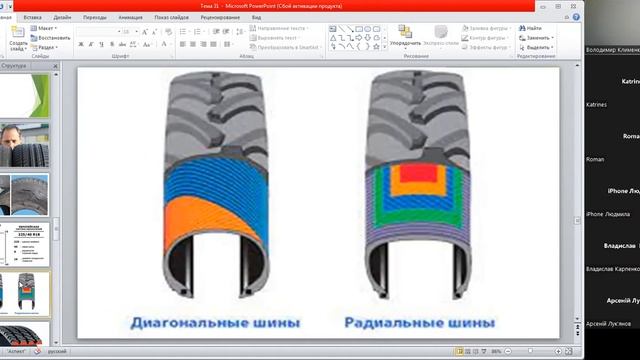This screenshot has height=360, width=640.
Task: Select the triangle shape
Action: tap(333, 38)
